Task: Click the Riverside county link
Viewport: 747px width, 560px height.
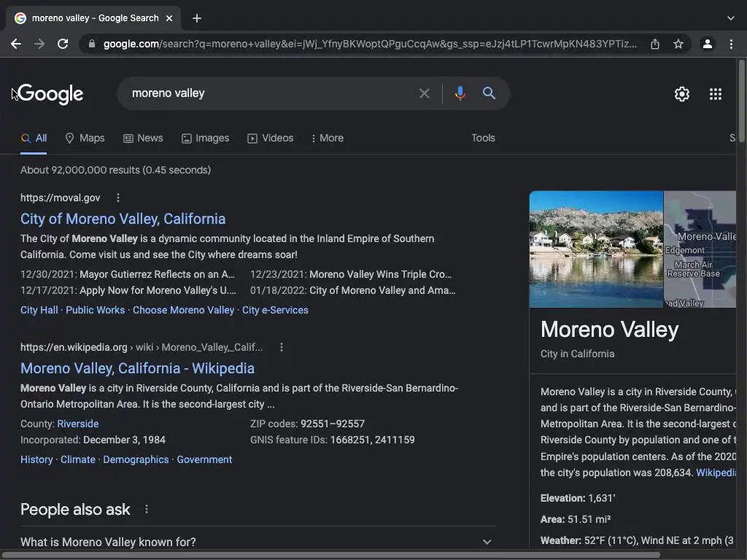Action: tap(77, 424)
